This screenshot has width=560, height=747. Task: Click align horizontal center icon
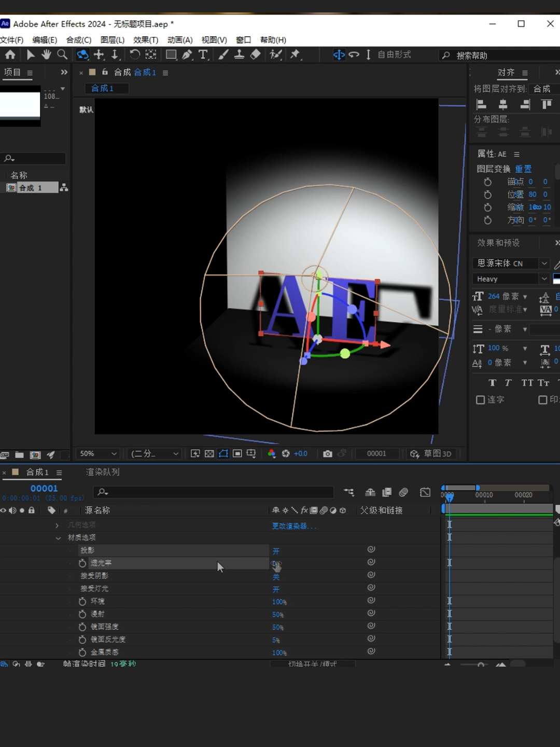pos(503,104)
